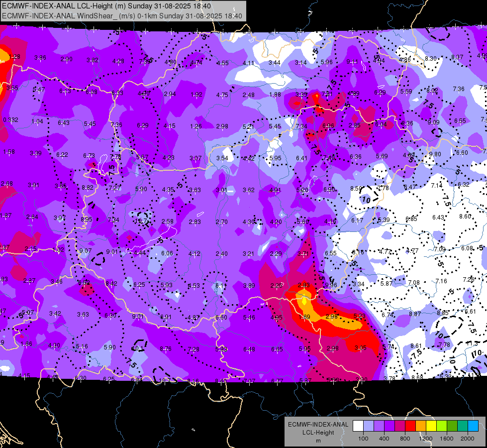487x448 pixels.
Task: Click the grid value 4.74
Action: (x=196, y=63)
